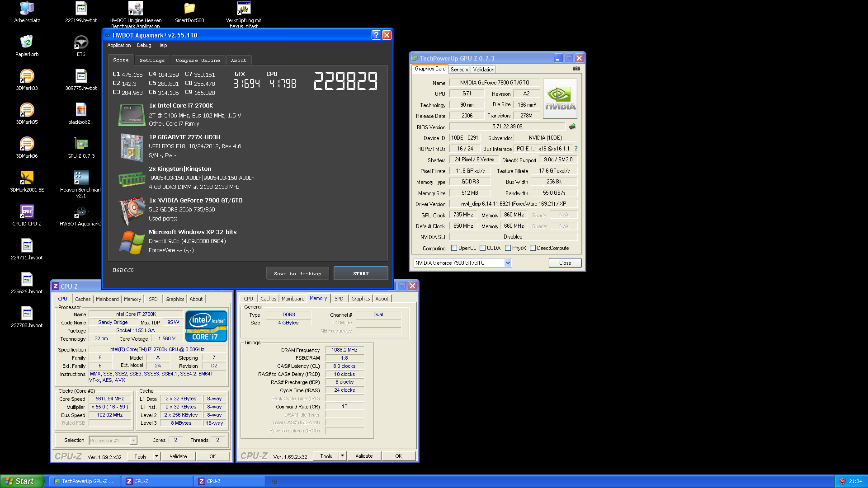Click the DRAM Frequency value field
The width and height of the screenshot is (868, 488).
coord(344,350)
